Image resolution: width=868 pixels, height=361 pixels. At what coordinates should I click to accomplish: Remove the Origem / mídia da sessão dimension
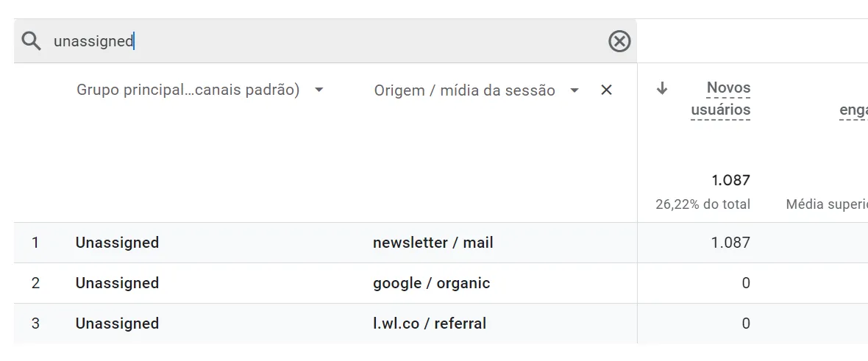[x=606, y=90]
